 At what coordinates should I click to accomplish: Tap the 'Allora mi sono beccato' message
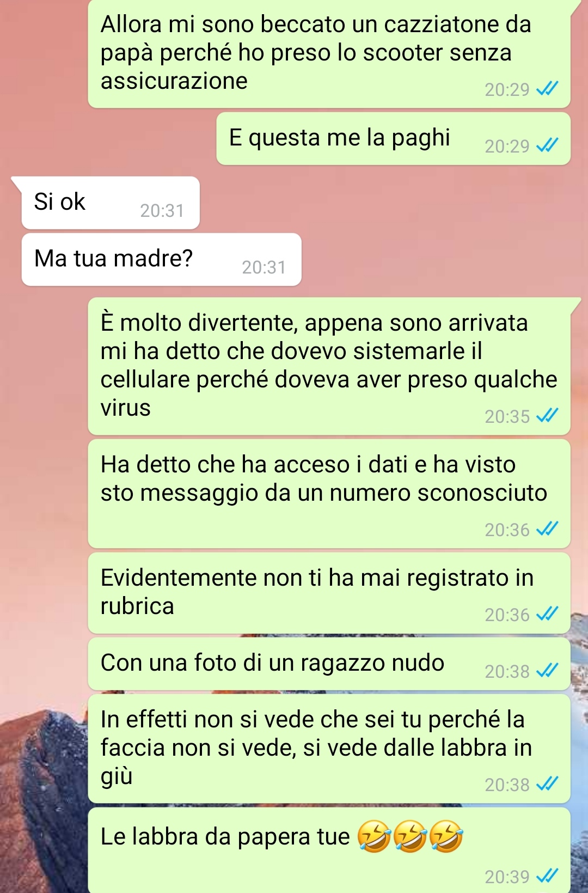click(x=329, y=53)
